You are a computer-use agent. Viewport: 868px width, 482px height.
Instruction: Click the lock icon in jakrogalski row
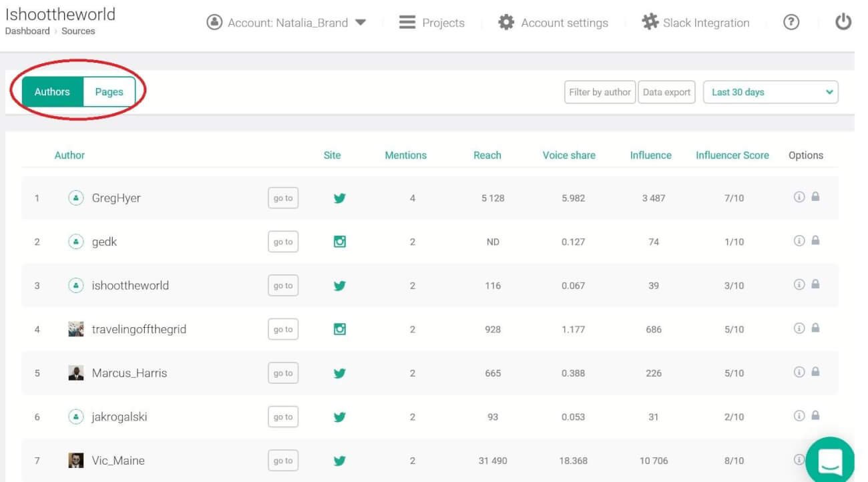(x=815, y=415)
